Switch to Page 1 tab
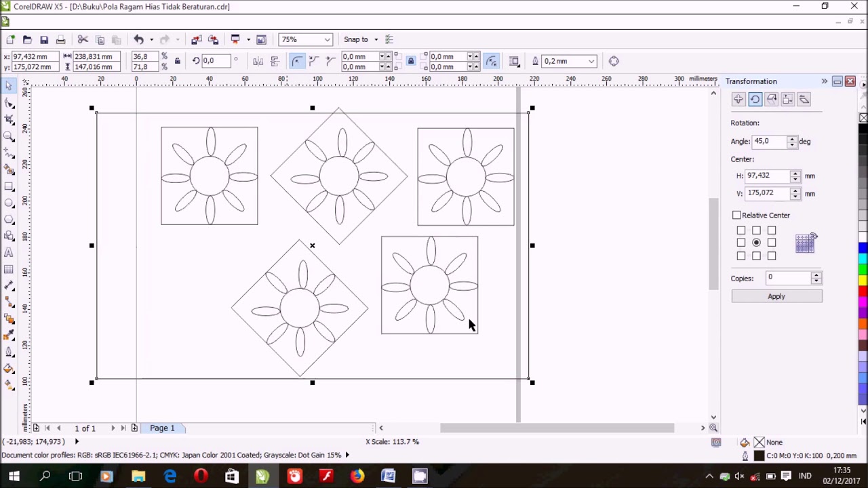This screenshot has height=488, width=868. click(162, 428)
